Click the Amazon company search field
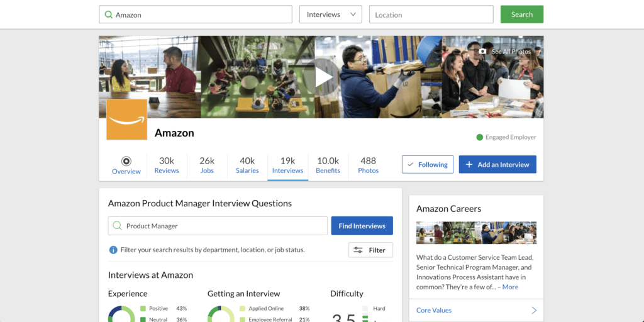This screenshot has width=644, height=322. click(x=196, y=14)
